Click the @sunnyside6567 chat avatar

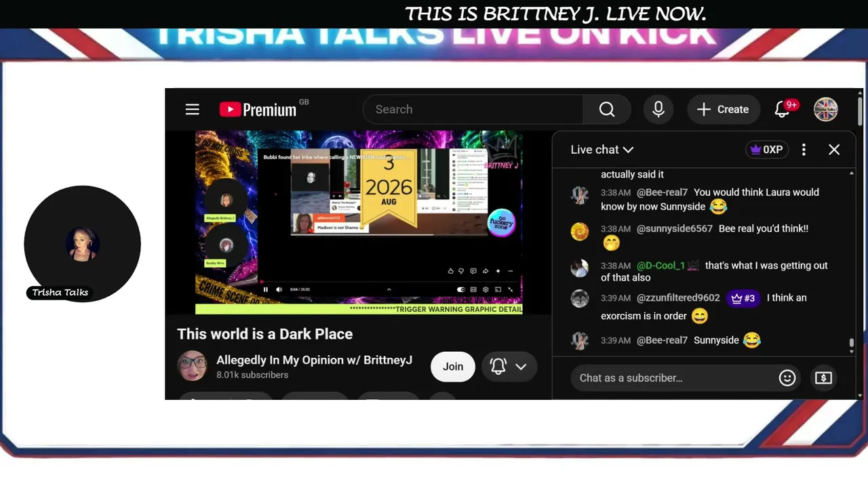(580, 232)
